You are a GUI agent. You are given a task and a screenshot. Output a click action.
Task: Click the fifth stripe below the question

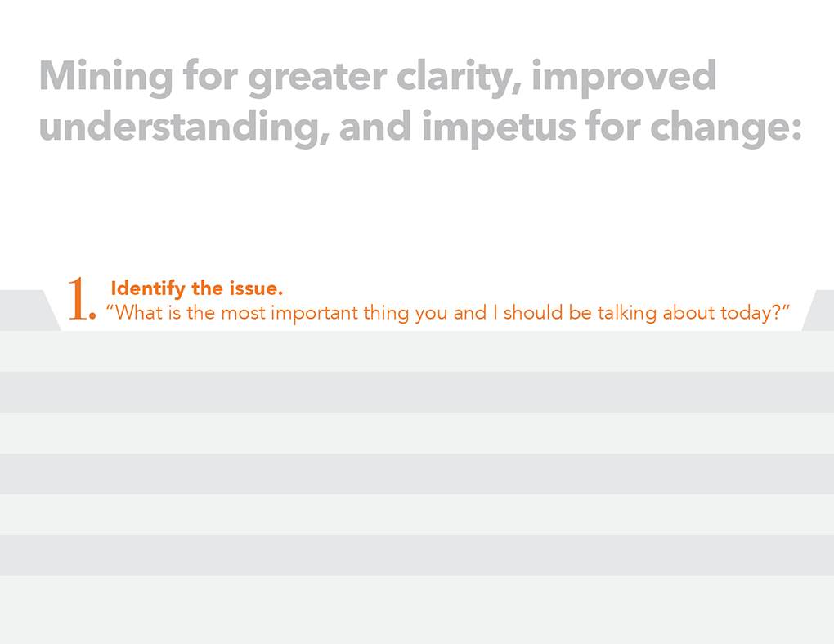pyautogui.click(x=417, y=515)
